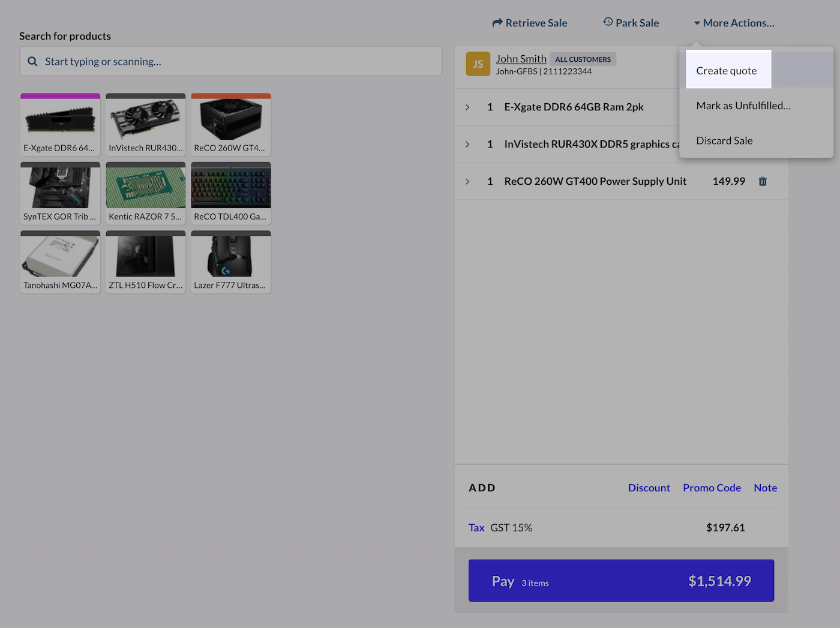Screen dimensions: 840x628
Task: Click the Promo Code link
Action: click(712, 488)
